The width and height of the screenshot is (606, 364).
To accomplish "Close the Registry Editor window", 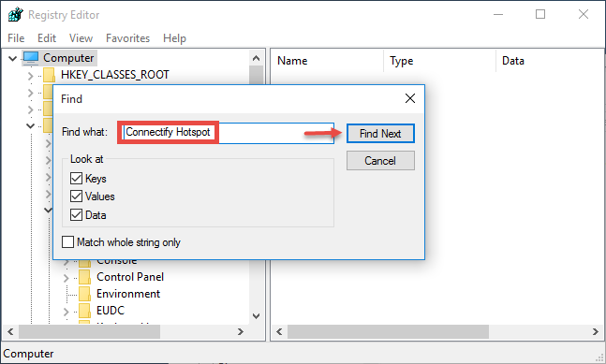I will 584,15.
